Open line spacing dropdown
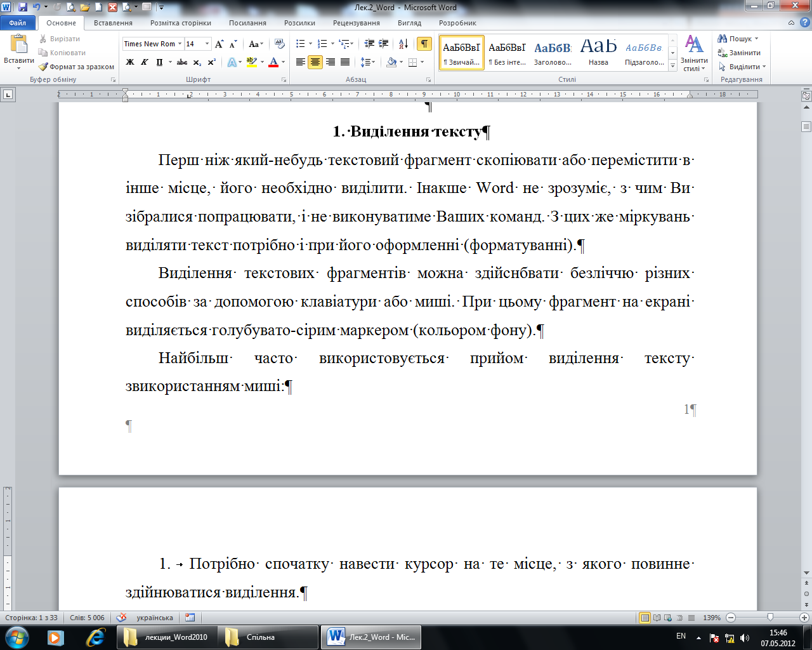 click(x=367, y=62)
